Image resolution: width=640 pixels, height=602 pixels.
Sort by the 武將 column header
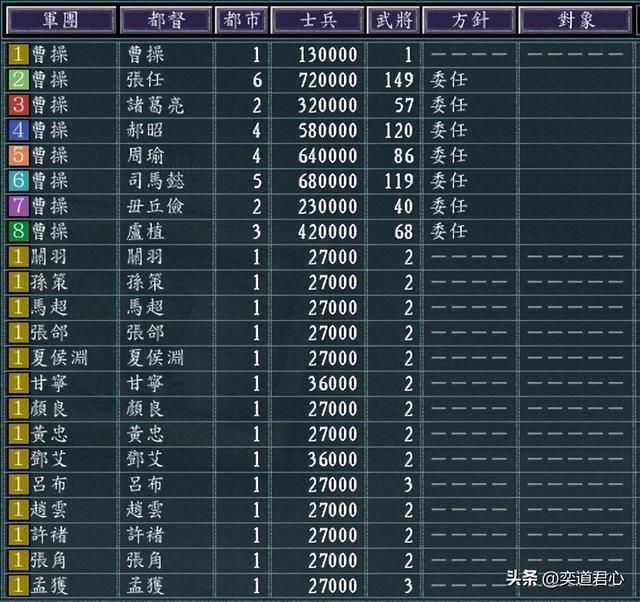[394, 20]
